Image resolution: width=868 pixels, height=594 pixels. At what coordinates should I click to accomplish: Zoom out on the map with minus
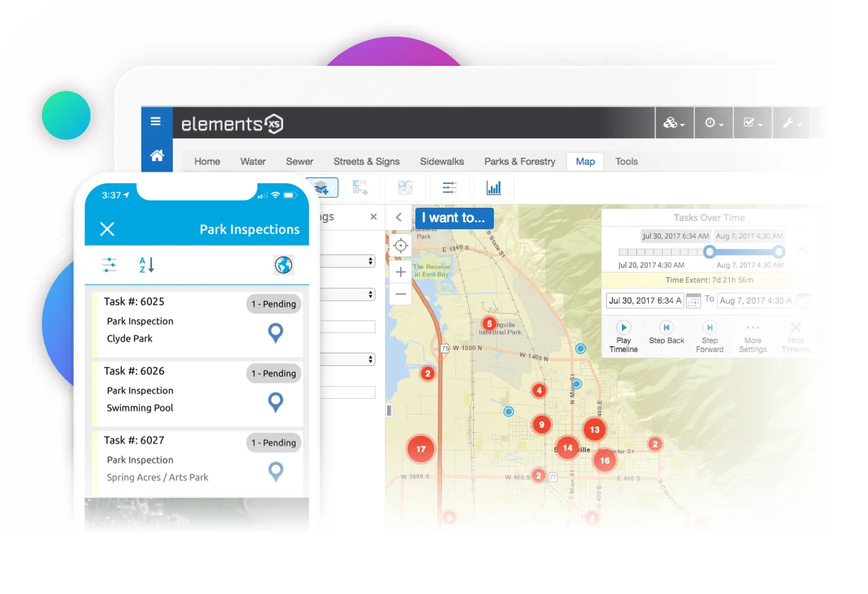pyautogui.click(x=400, y=294)
